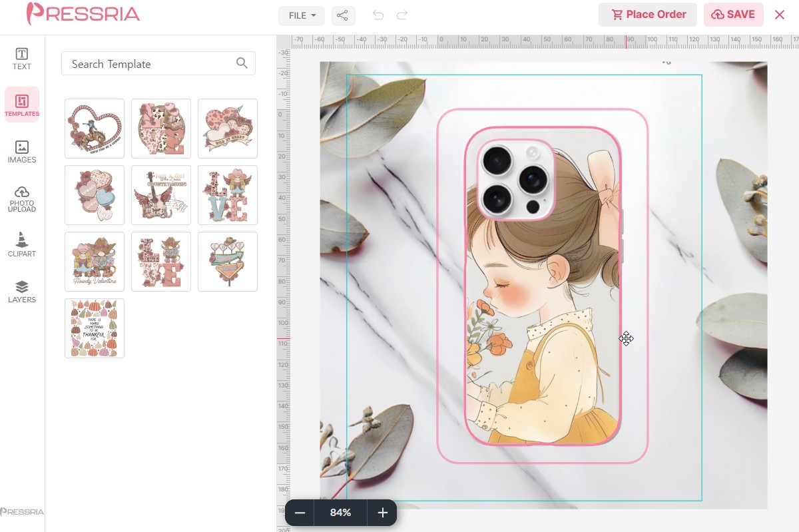Viewport: 799px width, 532px height.
Task: Select LOVE cowboy gnome template
Action: click(x=161, y=262)
